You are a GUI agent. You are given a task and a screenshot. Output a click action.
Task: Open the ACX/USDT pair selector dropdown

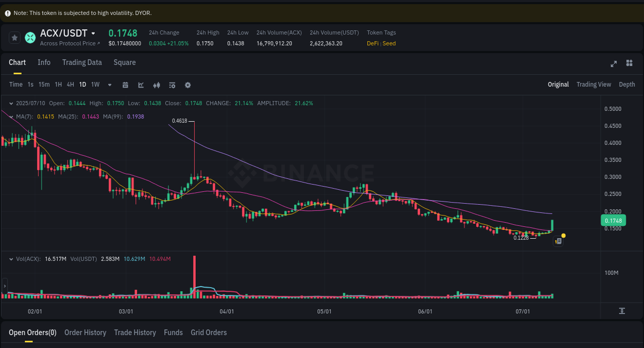tap(93, 33)
